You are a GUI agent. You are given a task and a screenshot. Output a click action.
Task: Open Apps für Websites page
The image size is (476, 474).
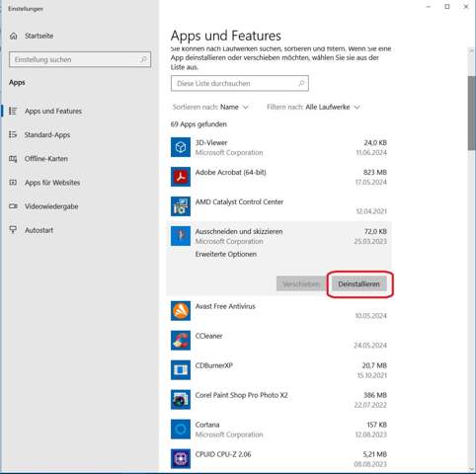coord(52,183)
